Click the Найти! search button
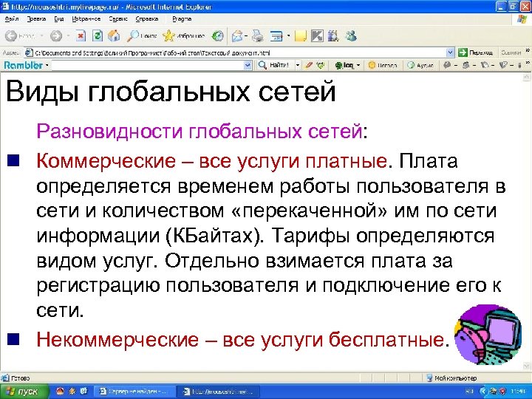Screen dimensions: 532x399 click(274, 65)
